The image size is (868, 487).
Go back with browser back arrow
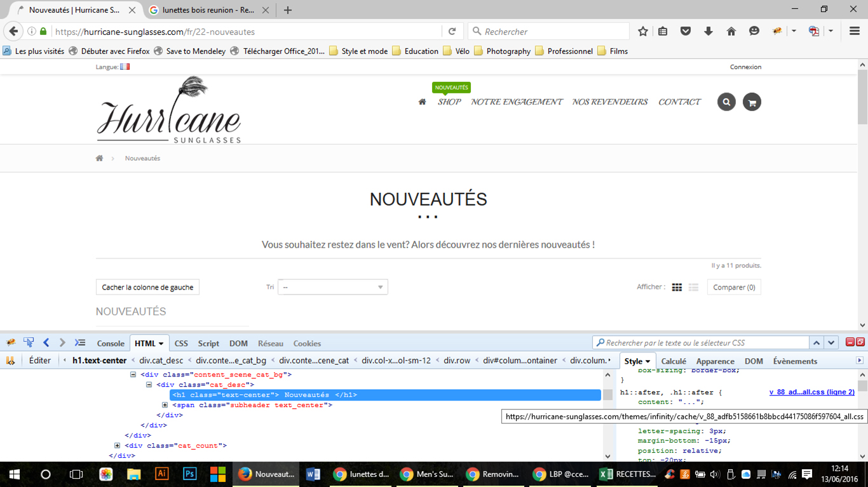point(13,31)
